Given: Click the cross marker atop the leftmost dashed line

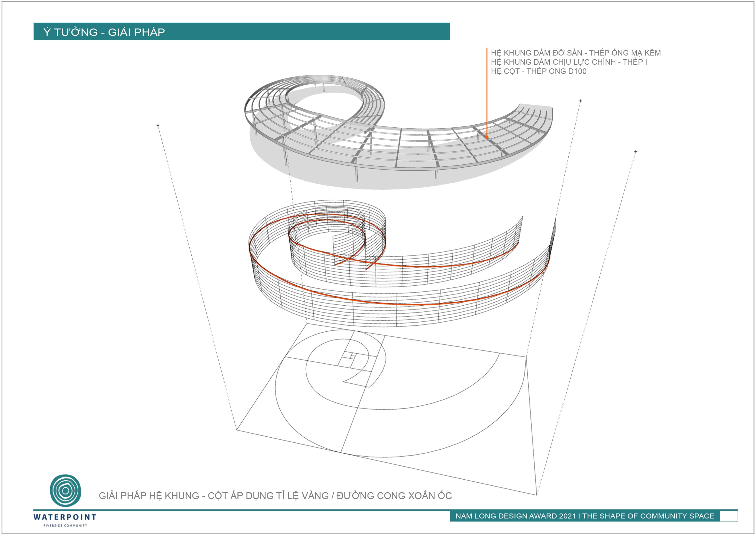Looking at the screenshot, I should (x=158, y=125).
